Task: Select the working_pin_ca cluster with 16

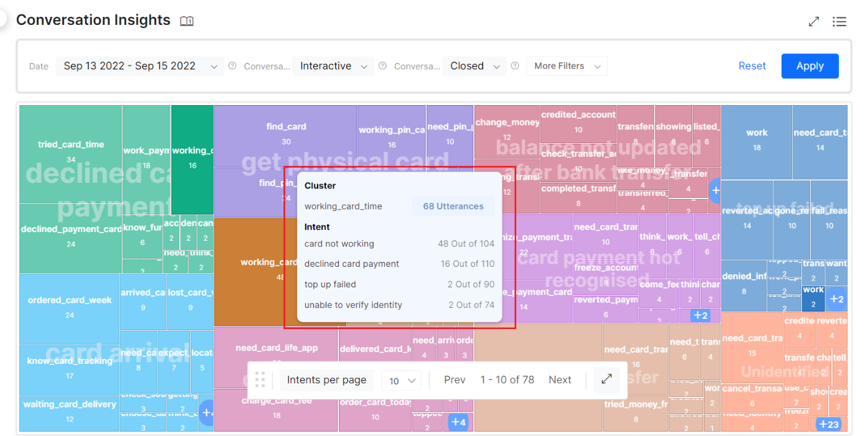Action: [392, 136]
